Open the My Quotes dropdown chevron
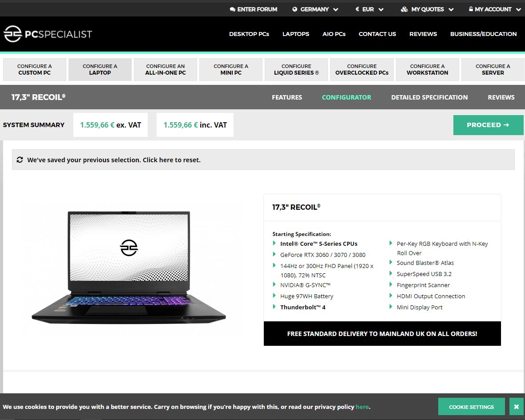Viewport: 525px width, 420px height. pyautogui.click(x=451, y=10)
